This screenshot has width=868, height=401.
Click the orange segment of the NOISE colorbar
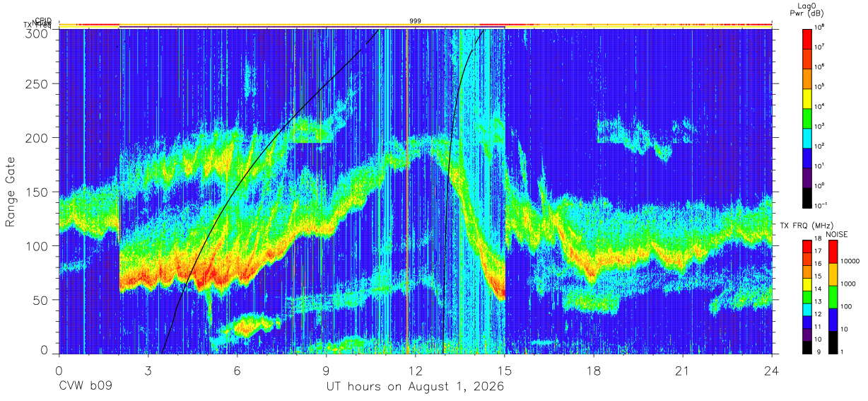(833, 274)
